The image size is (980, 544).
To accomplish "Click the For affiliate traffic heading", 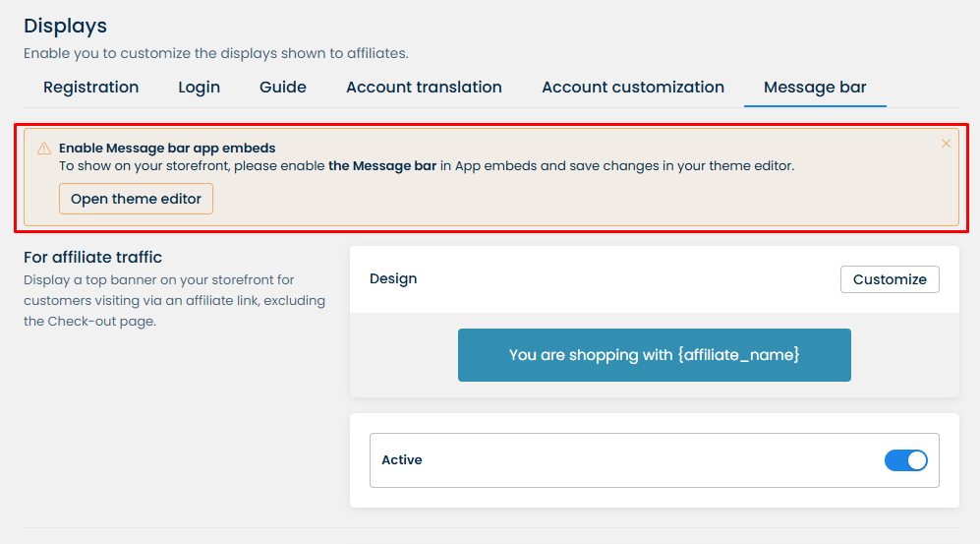I will coord(92,258).
